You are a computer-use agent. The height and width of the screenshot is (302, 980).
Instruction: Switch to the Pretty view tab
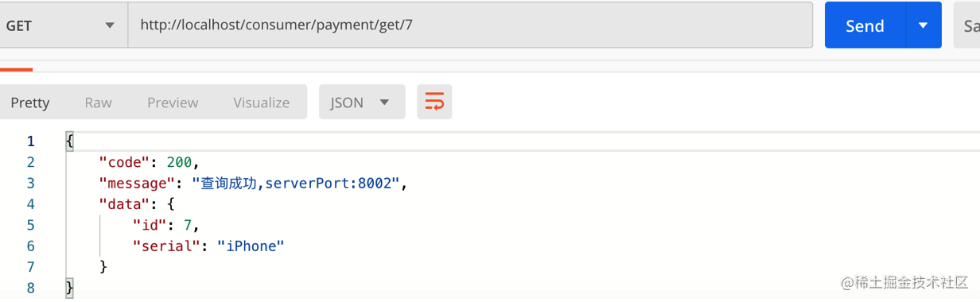pyautogui.click(x=30, y=103)
